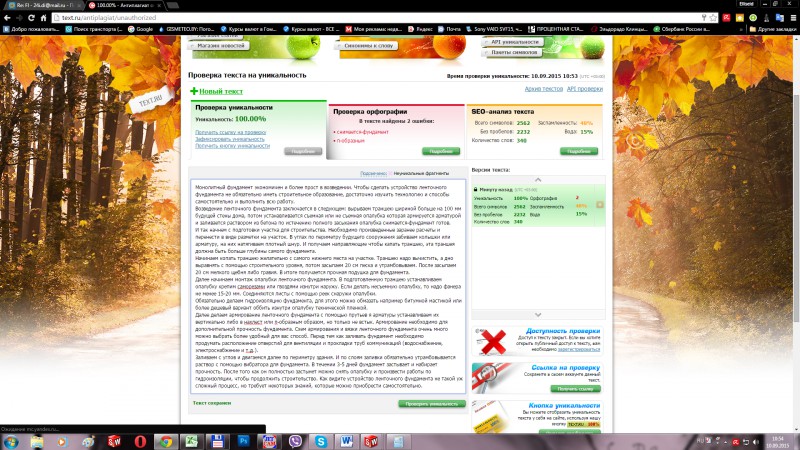Open the media player taskbar icon
The width and height of the screenshot is (800, 450).
tap(63, 442)
